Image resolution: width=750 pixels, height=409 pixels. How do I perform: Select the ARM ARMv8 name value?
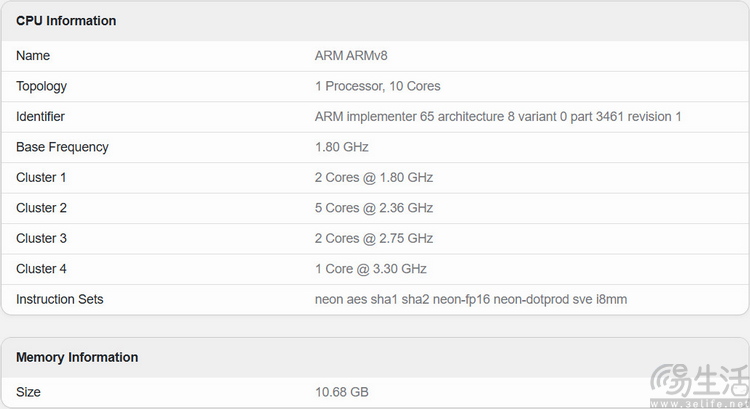pos(351,55)
